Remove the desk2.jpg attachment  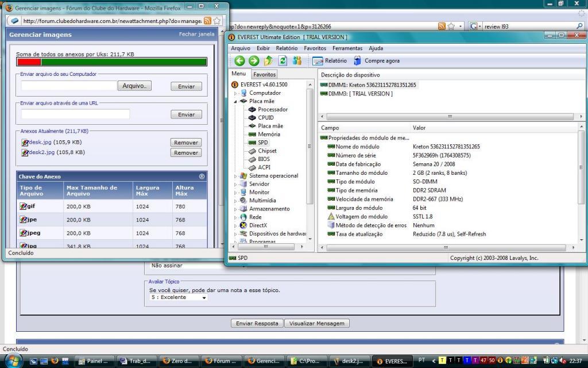(x=186, y=152)
